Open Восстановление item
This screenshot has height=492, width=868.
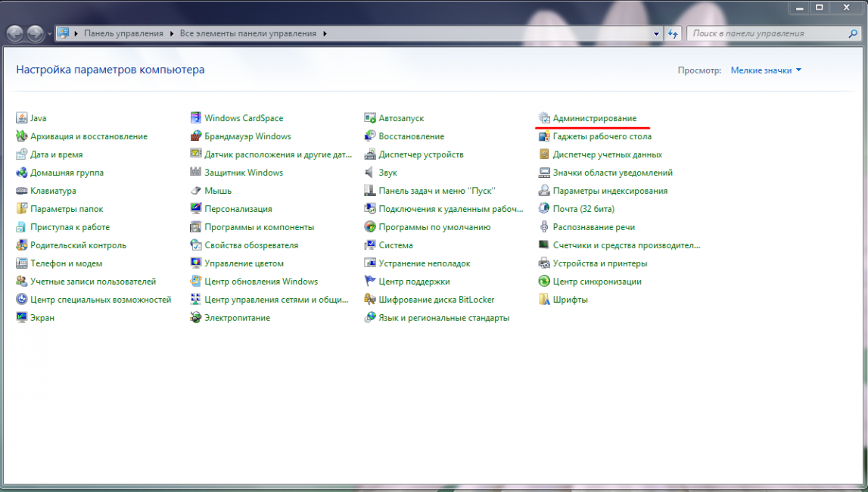pyautogui.click(x=412, y=136)
